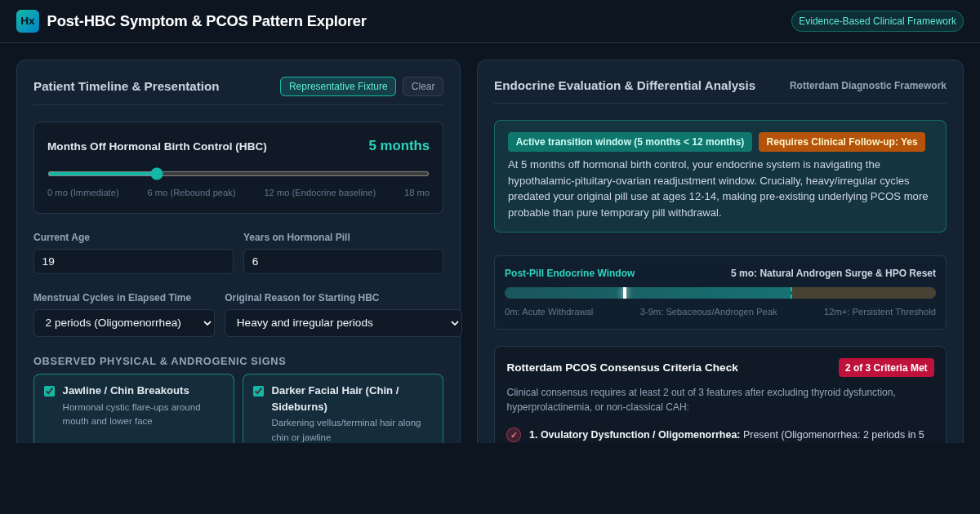Screen dimensions: 980x514
Task: Click the white marker on the endocrine window bar
Action: (x=625, y=293)
